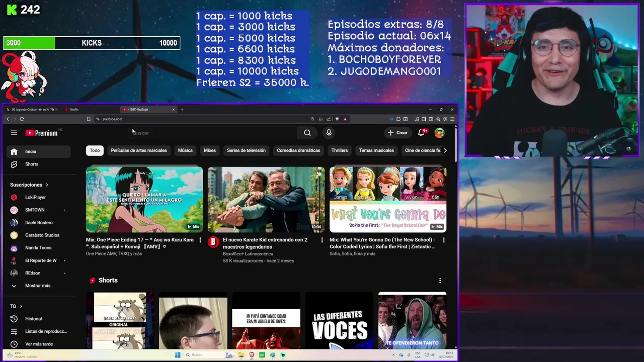This screenshot has width=644, height=362.
Task: Click the YouTube Premium logo
Action: pos(42,133)
